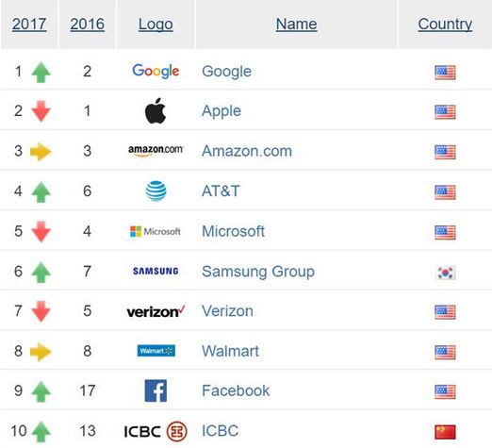492x448 pixels.
Task: Click the South Korea flag icon
Action: click(x=445, y=273)
